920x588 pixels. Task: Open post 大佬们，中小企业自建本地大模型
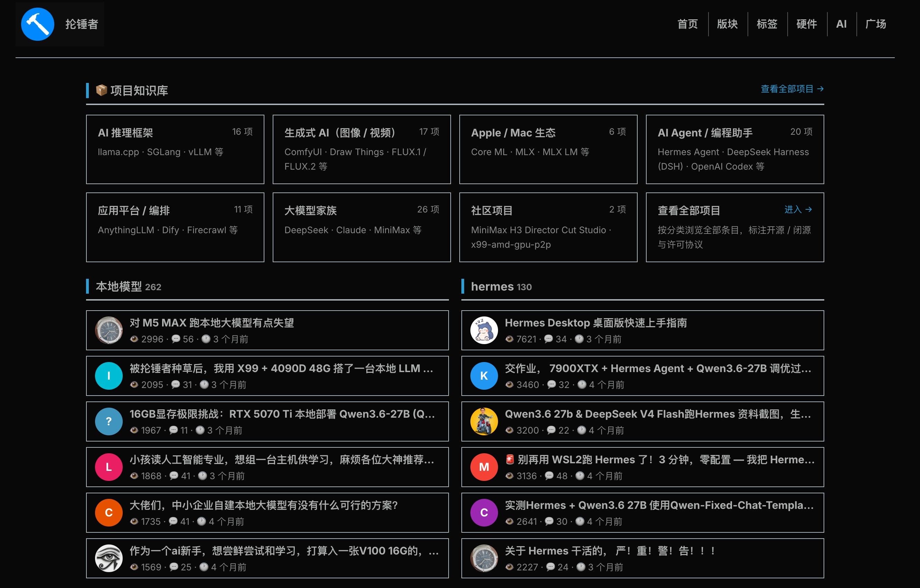[x=264, y=505]
